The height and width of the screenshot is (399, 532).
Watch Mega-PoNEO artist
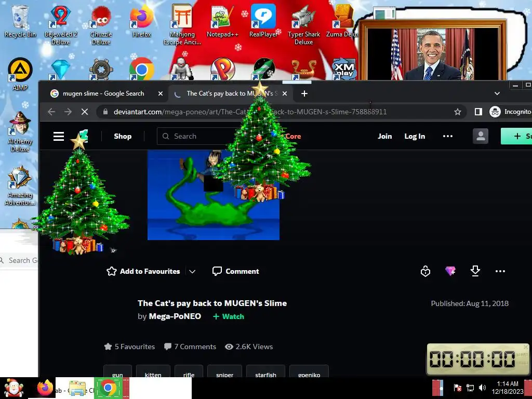pos(229,316)
